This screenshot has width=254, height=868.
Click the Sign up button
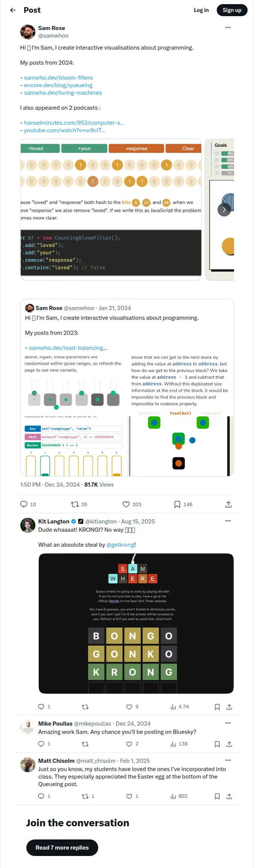pyautogui.click(x=232, y=10)
